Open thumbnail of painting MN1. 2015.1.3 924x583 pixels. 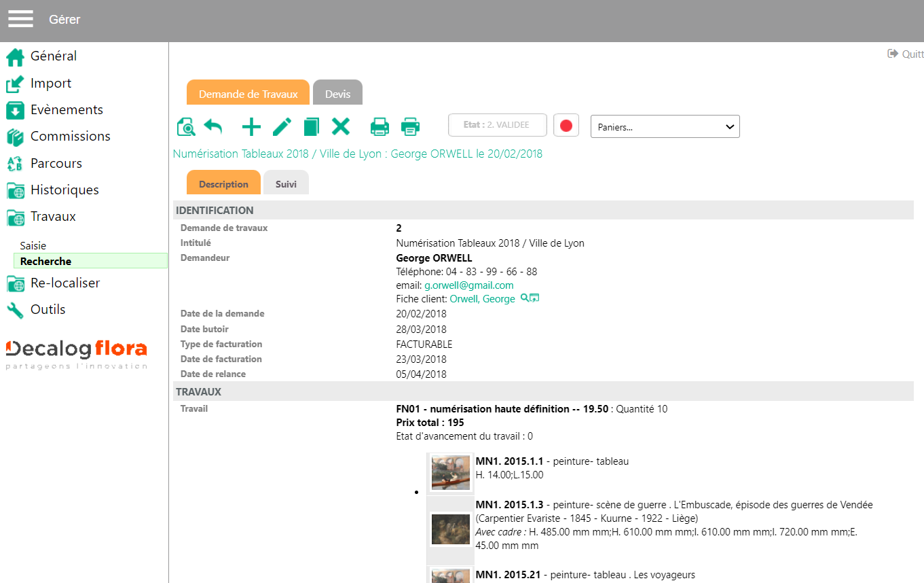(451, 528)
